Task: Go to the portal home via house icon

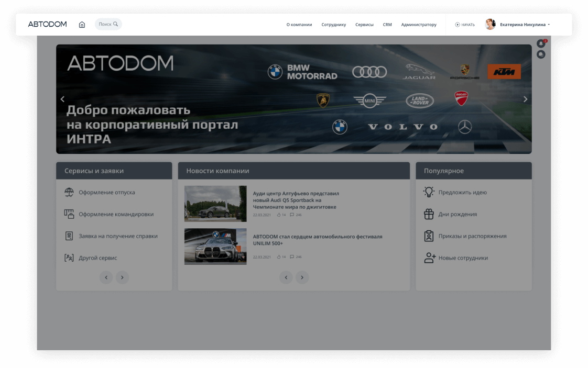Action: coord(82,25)
